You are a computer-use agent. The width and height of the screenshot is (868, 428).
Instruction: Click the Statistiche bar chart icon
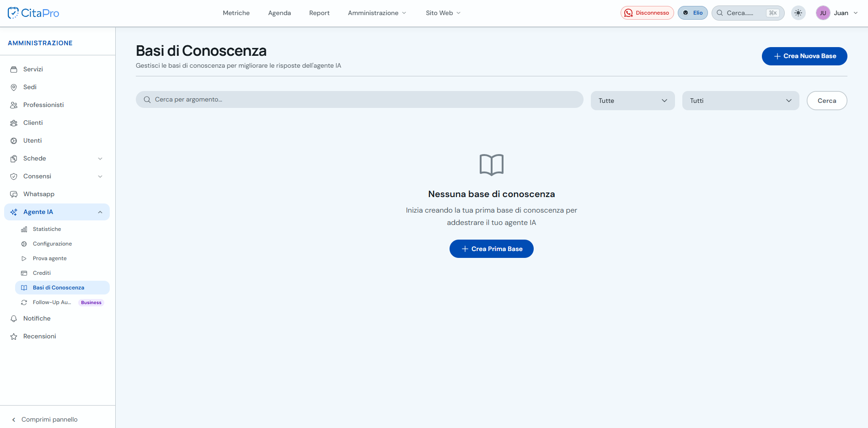(24, 230)
